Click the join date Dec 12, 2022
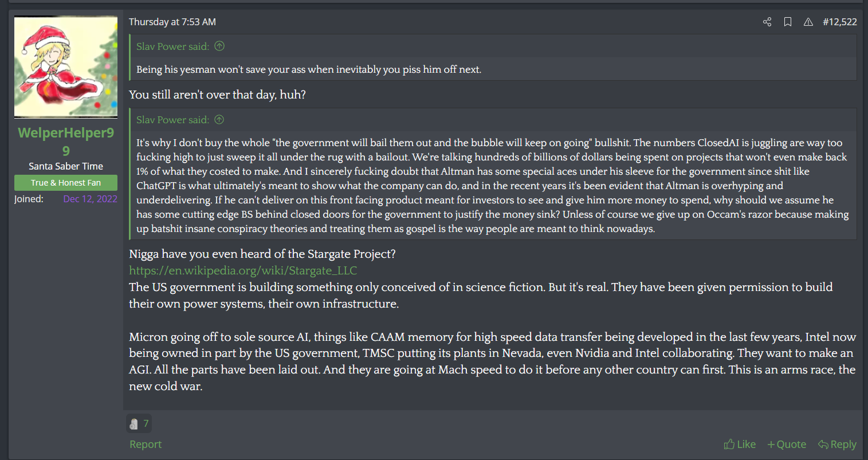This screenshot has width=868, height=460. [x=90, y=199]
